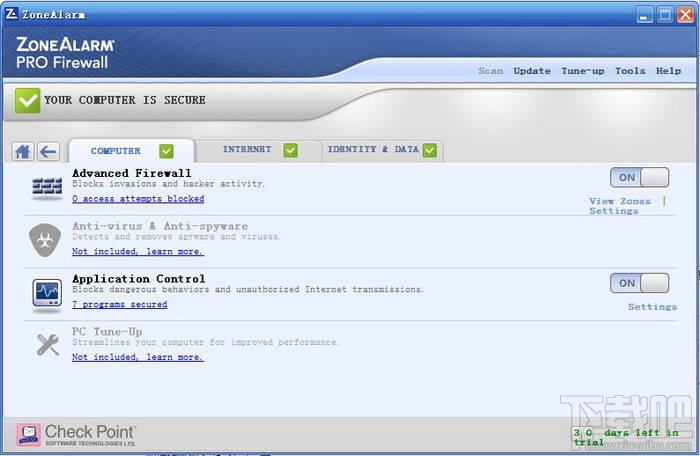Click the 'Anti-virus & Anti-spyware' heading
Image resolution: width=700 pixels, height=456 pixels.
click(160, 226)
